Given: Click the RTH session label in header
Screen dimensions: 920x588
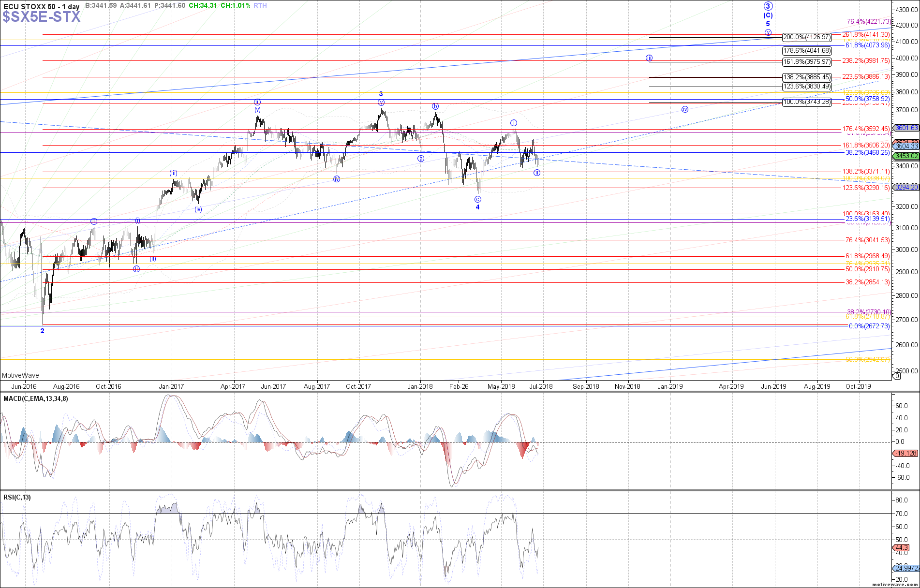Looking at the screenshot, I should click(260, 5).
